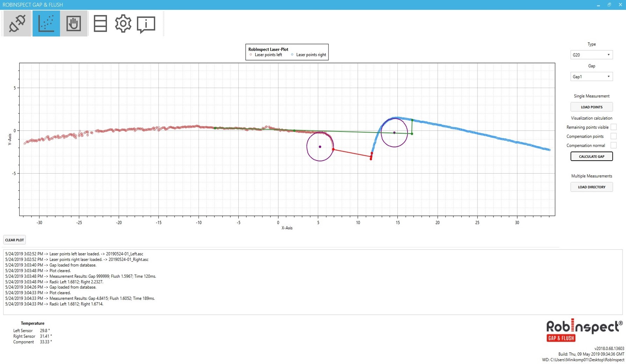Screen dimensions: 626x364
Task: Enable Compensation points checkbox
Action: point(613,136)
